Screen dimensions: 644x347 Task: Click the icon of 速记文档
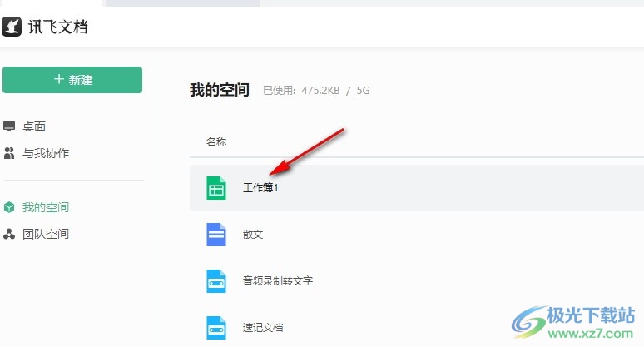tap(216, 328)
